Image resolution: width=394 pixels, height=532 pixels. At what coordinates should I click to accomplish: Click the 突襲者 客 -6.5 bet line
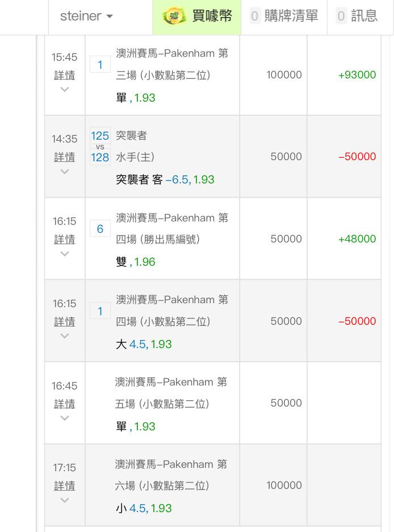(165, 179)
